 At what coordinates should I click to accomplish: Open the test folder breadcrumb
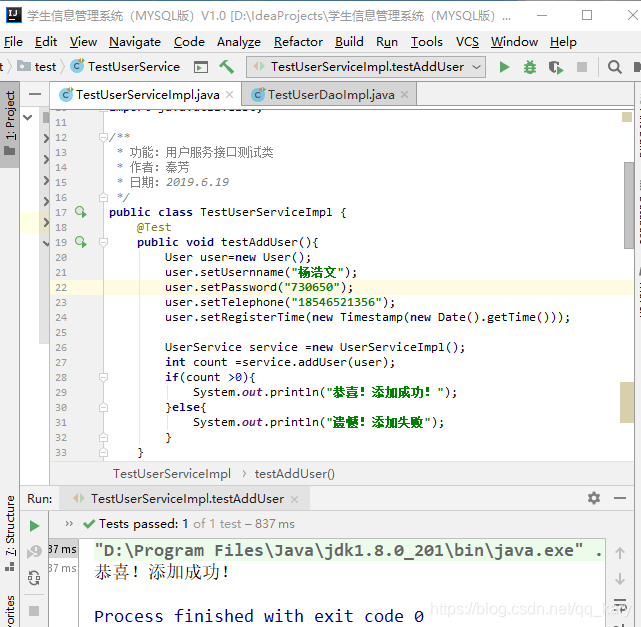coord(37,67)
